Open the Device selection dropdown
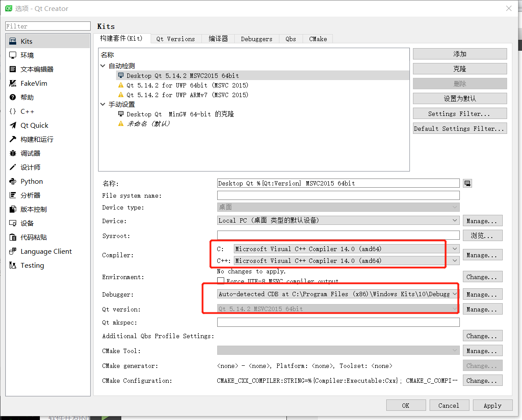 point(455,221)
